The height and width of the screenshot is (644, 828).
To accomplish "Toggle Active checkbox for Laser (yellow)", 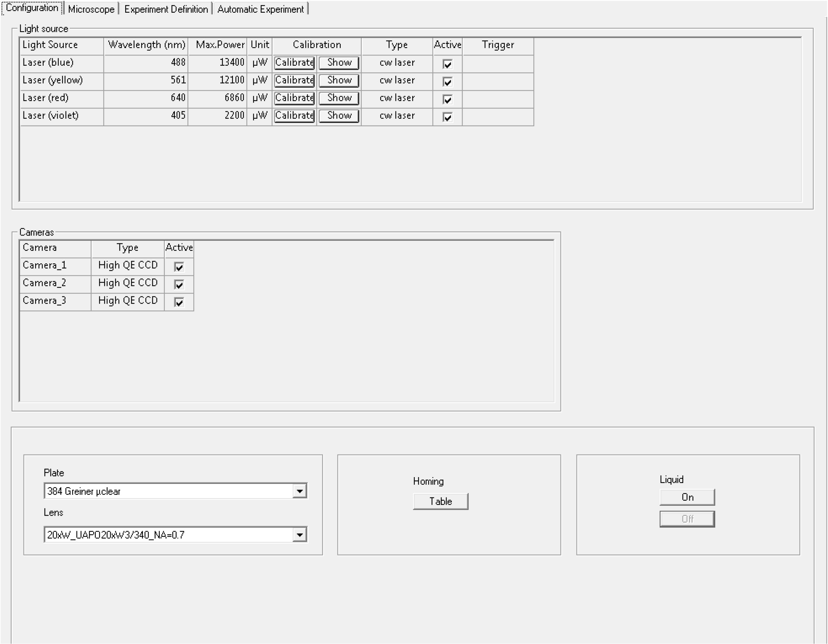I will coord(447,82).
